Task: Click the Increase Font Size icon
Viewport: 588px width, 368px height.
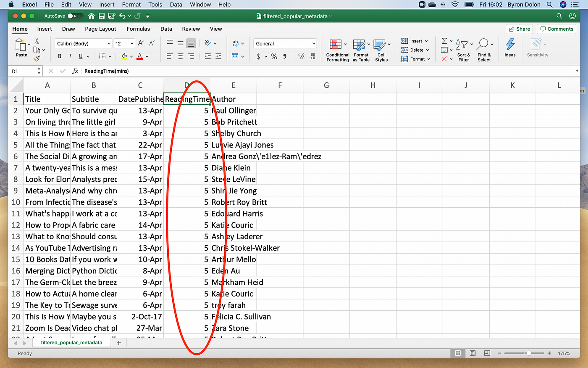Action: tap(141, 43)
